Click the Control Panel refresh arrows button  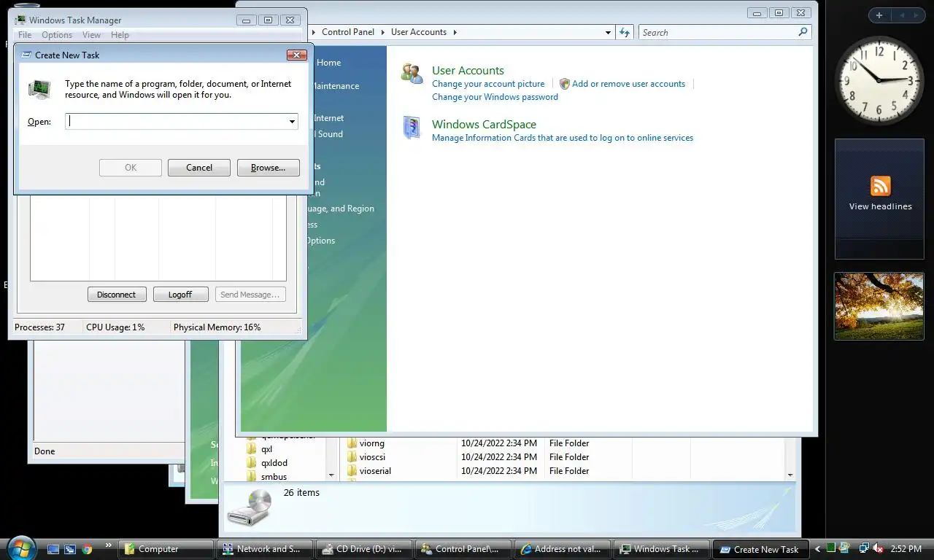624,32
